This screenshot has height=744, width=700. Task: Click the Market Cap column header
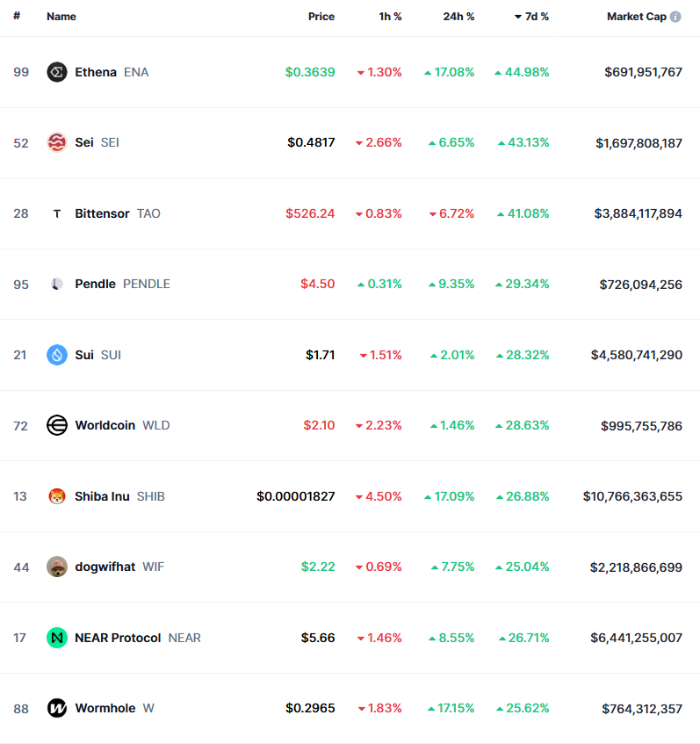click(636, 17)
